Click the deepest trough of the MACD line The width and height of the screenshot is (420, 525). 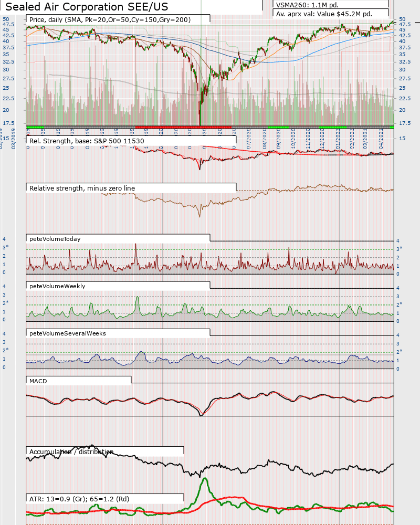[x=201, y=415]
